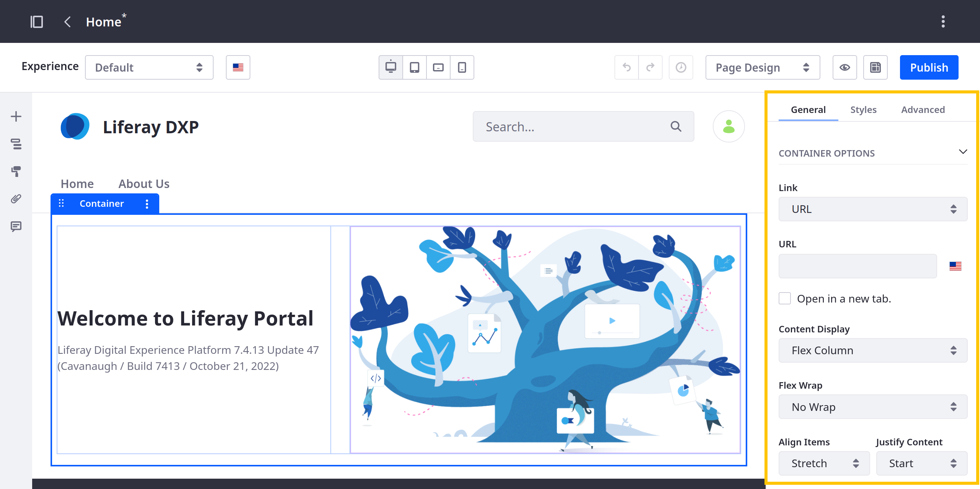Click the eye preview icon
Screen dimensions: 980x489
pos(846,67)
